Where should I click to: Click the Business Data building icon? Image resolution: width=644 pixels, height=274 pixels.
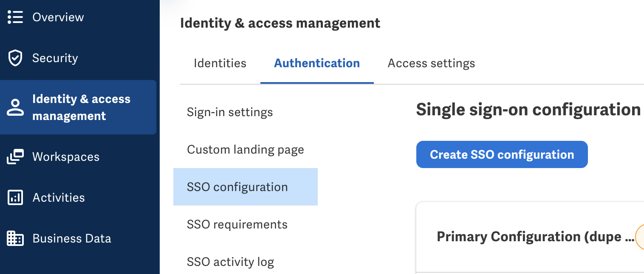tap(15, 238)
